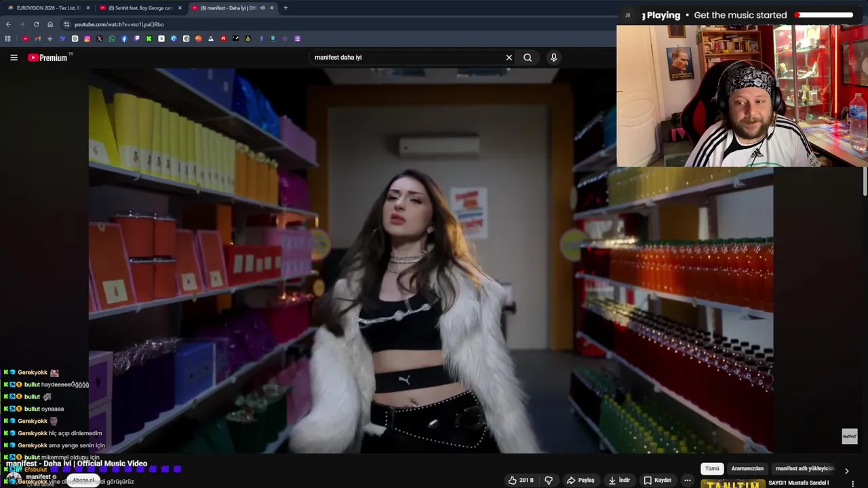
Task: Open the YouTube bookmark
Action: coord(26,39)
